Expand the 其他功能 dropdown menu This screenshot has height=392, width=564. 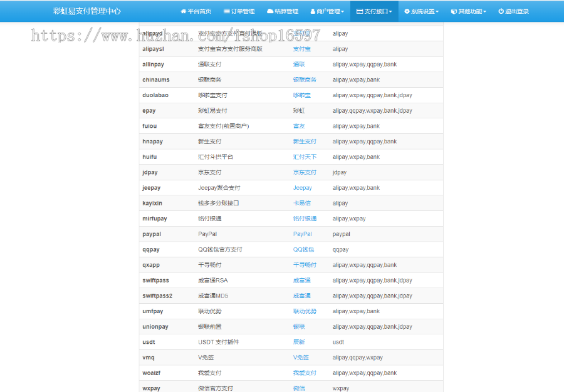pyautogui.click(x=468, y=11)
